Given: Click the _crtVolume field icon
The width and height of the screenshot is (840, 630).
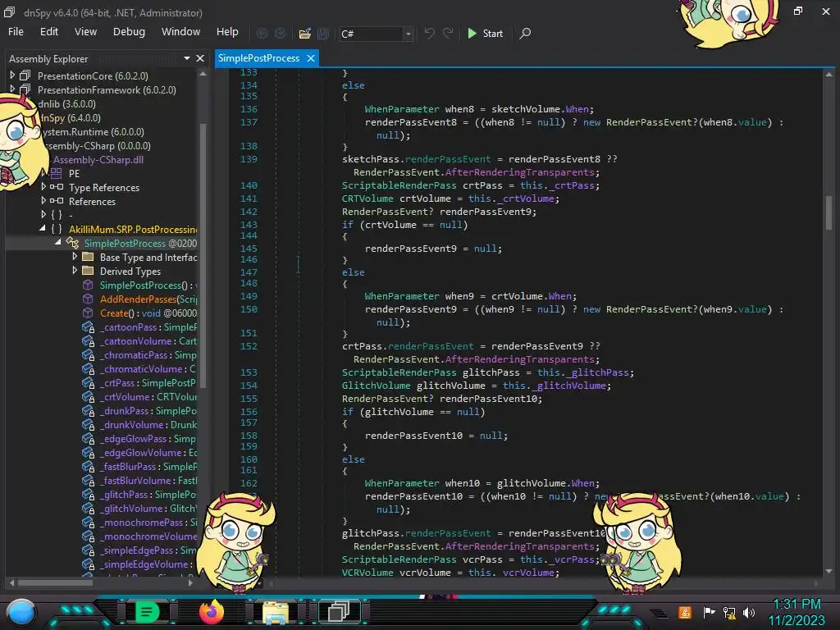Looking at the screenshot, I should 88,397.
